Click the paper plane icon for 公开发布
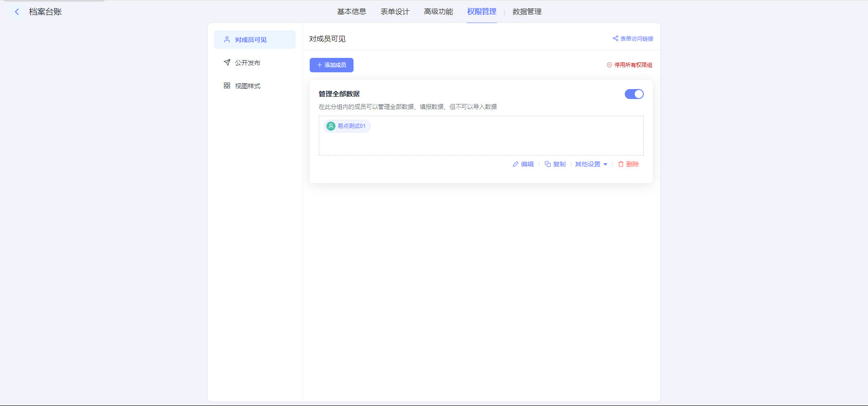 [227, 62]
